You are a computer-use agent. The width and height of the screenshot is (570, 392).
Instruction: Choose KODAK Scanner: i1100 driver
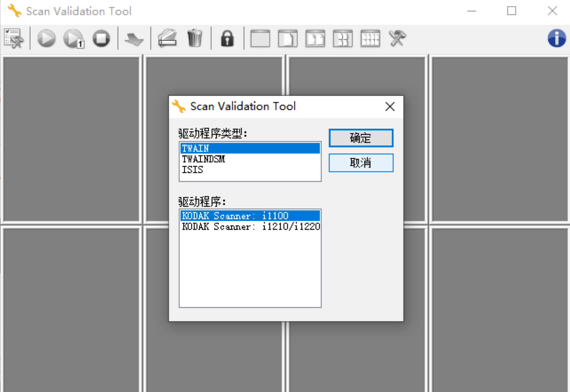pos(250,216)
